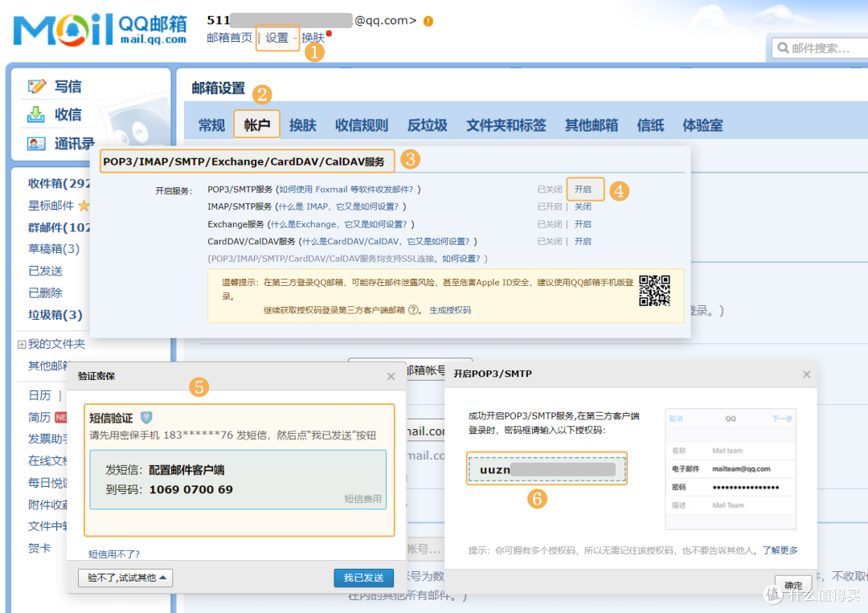Open 什么是CardDAV/CalDAV help link

[386, 241]
